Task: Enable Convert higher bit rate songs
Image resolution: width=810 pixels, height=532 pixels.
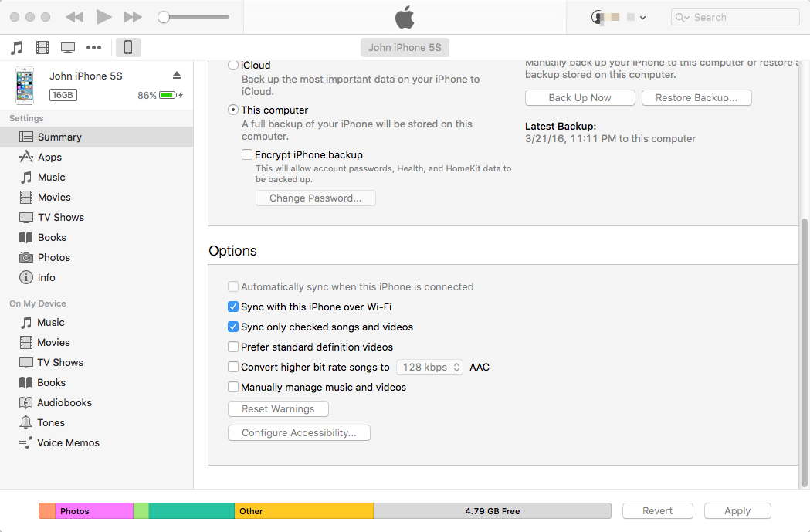Action: point(233,368)
